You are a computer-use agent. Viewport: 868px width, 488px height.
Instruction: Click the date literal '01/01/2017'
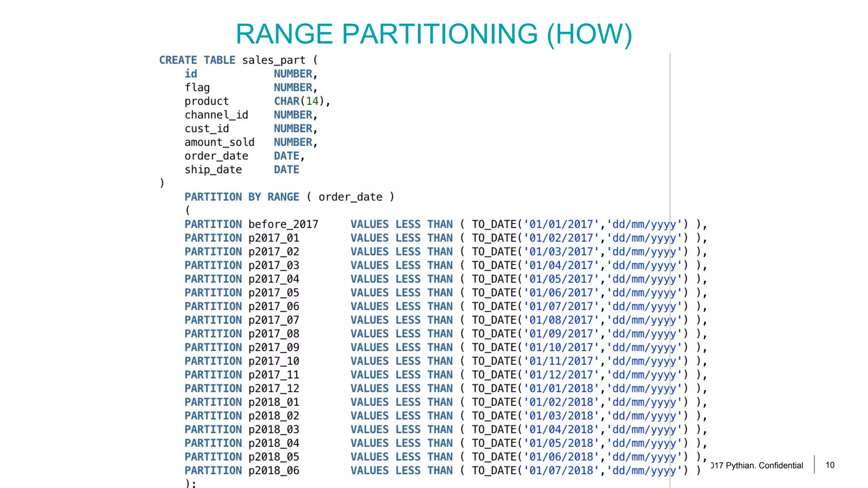point(561,224)
